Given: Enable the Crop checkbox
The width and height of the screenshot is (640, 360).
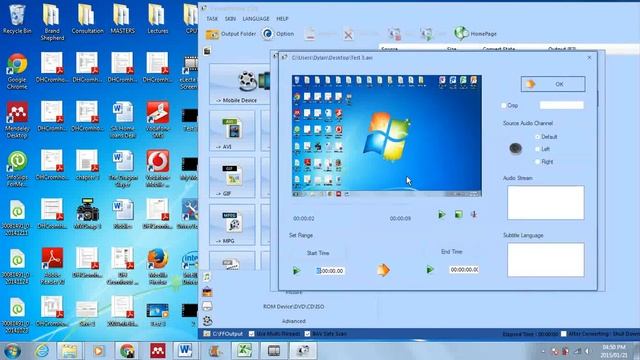Looking at the screenshot, I should point(504,105).
